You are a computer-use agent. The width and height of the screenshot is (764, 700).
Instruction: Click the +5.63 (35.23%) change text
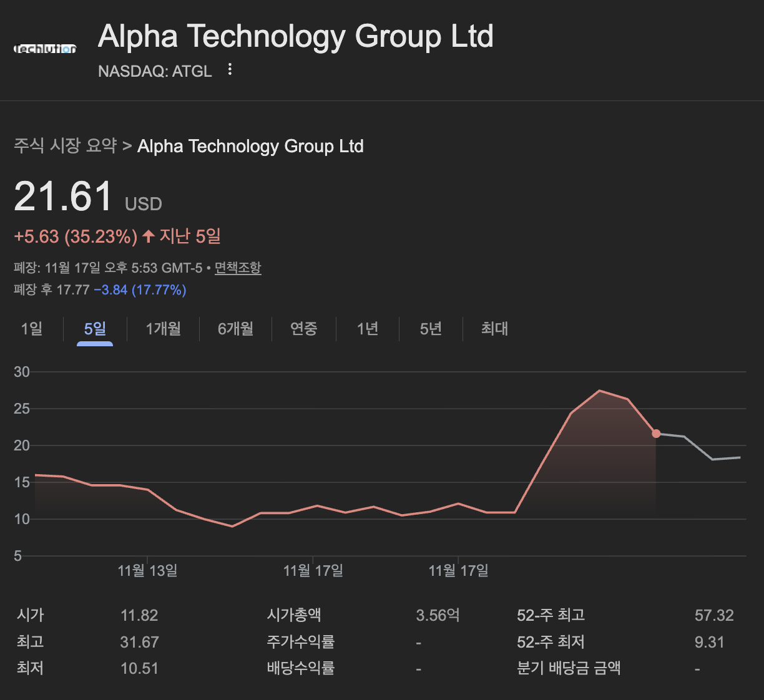coord(76,236)
